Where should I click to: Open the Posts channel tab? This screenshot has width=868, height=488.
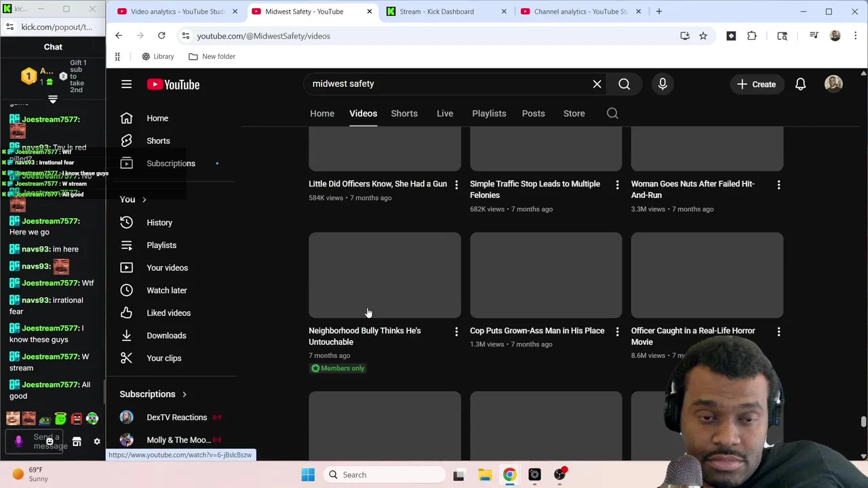[x=533, y=113]
